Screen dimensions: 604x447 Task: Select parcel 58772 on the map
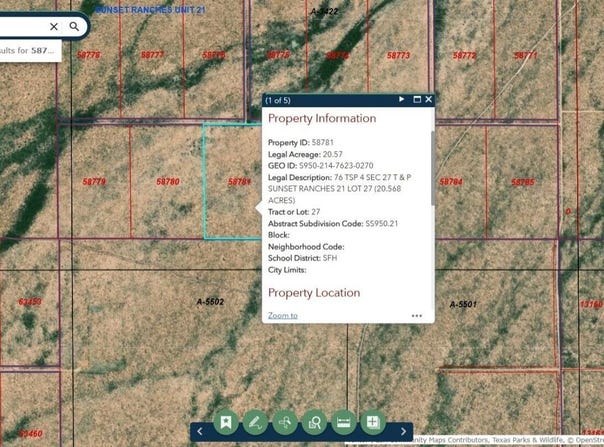point(465,55)
